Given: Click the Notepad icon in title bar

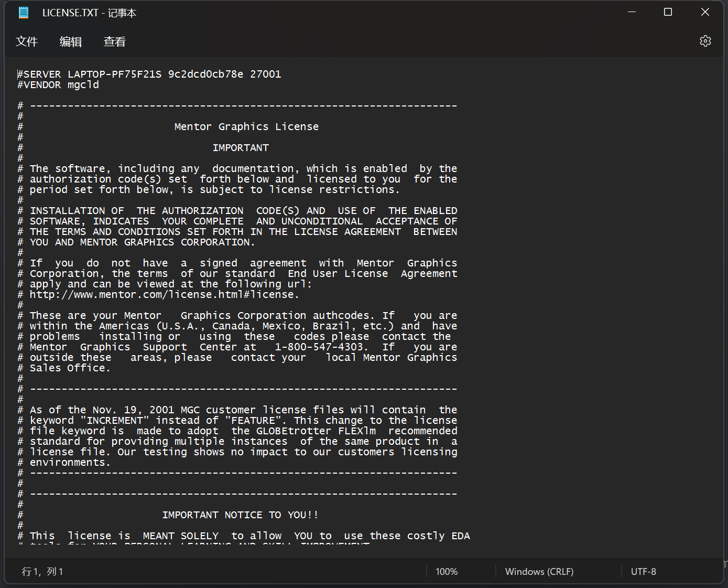Looking at the screenshot, I should [23, 12].
